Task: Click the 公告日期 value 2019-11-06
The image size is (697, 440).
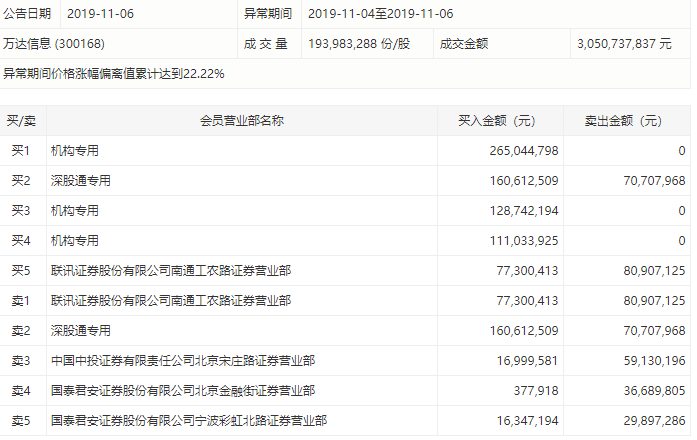Action: [x=101, y=14]
